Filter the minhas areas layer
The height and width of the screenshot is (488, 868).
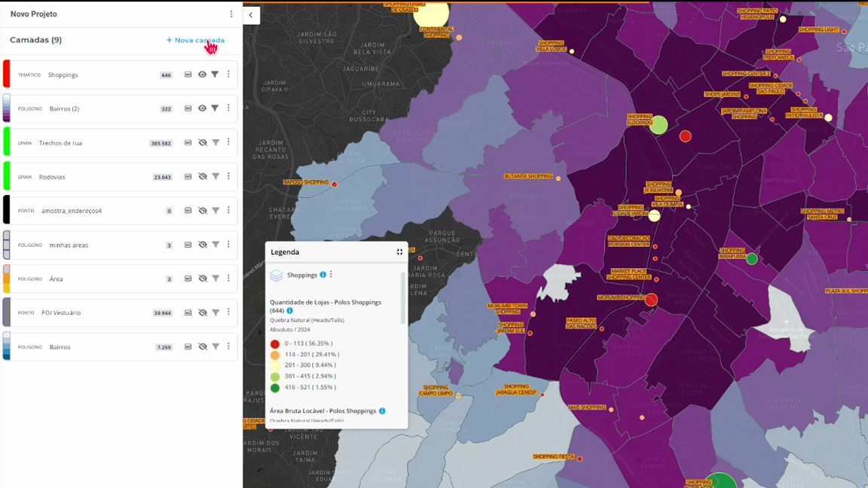pyautogui.click(x=215, y=245)
